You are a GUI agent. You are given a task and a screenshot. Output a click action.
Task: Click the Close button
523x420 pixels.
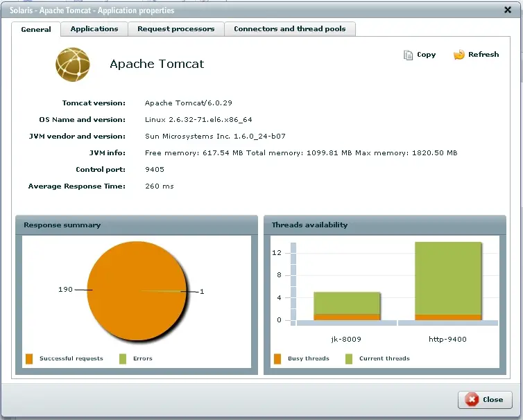[x=485, y=400]
